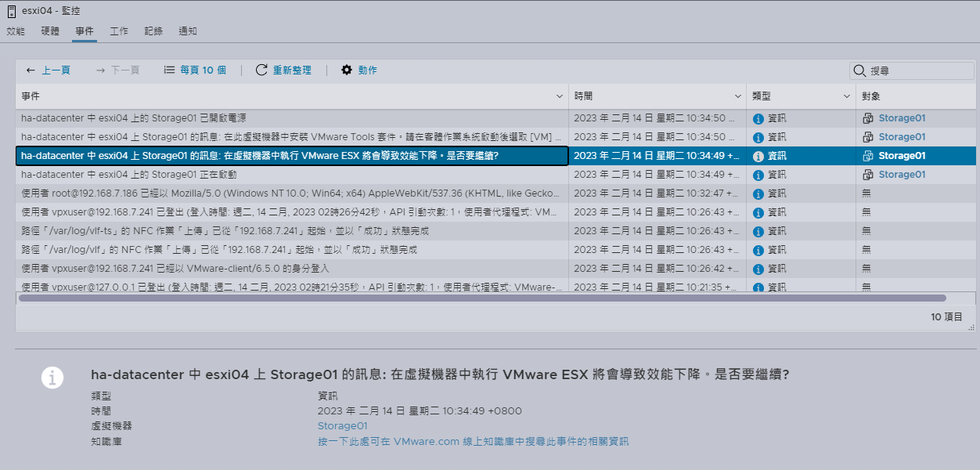The height and width of the screenshot is (470, 980).
Task: Open the 動作 actions menu
Action: tap(359, 70)
